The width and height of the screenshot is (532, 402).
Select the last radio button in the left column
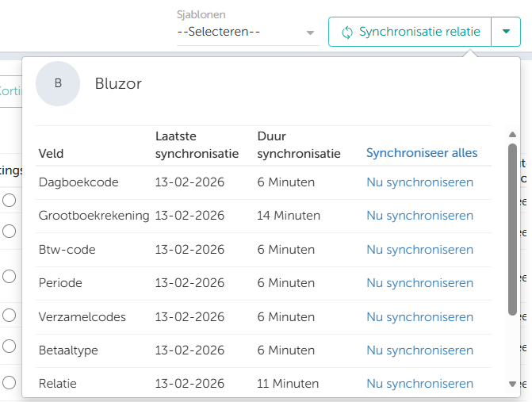point(9,382)
